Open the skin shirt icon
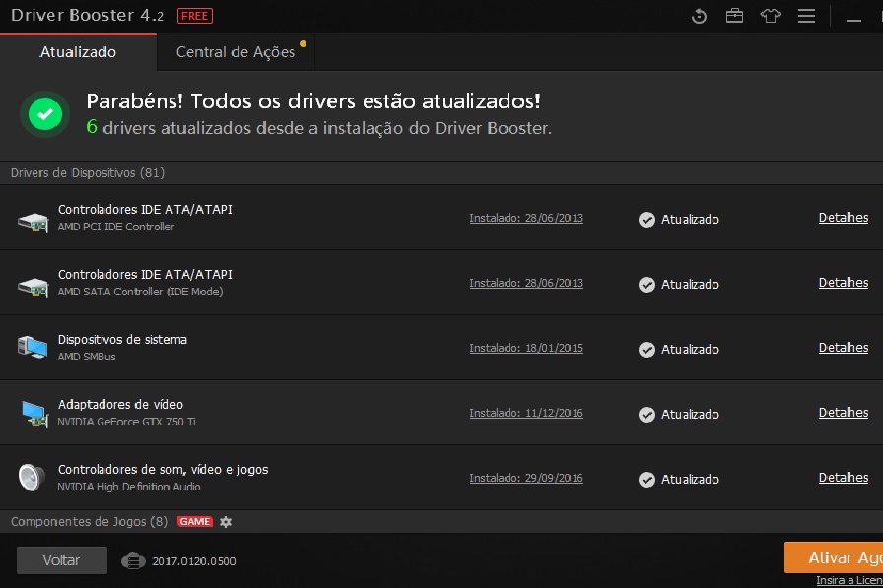 (771, 16)
